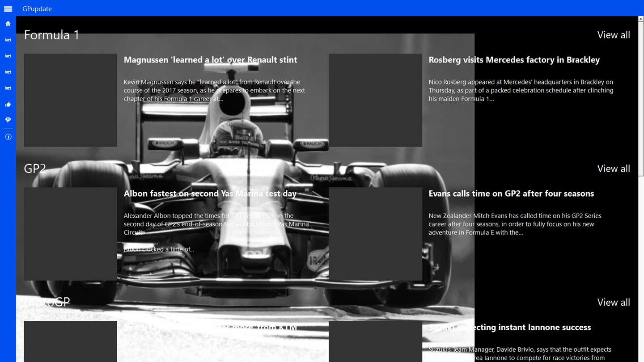Click summary starting "Kevin Magnussen says he"
644x362 pixels.
click(214, 90)
